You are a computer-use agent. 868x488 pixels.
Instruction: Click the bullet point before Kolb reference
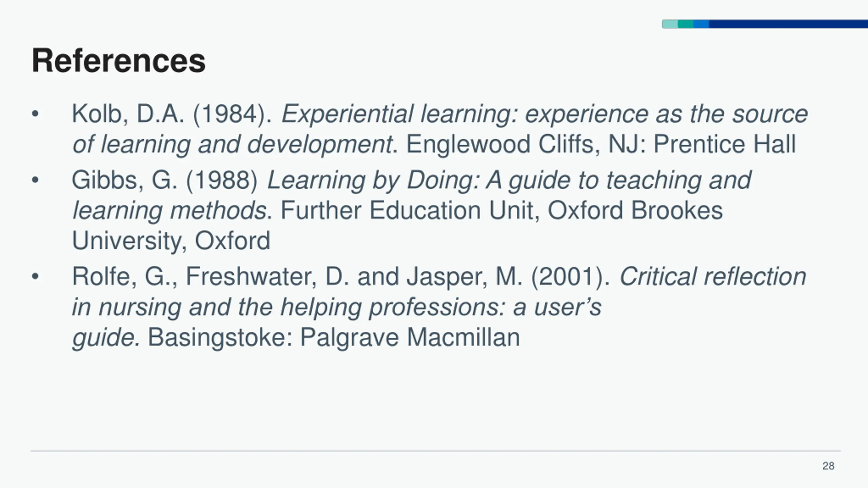click(x=35, y=114)
